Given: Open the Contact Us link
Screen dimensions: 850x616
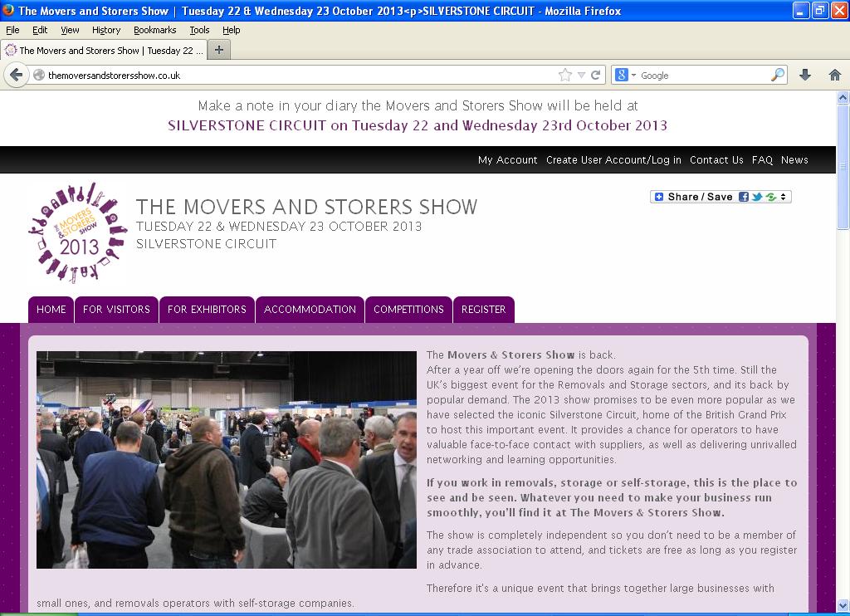Looking at the screenshot, I should point(716,160).
